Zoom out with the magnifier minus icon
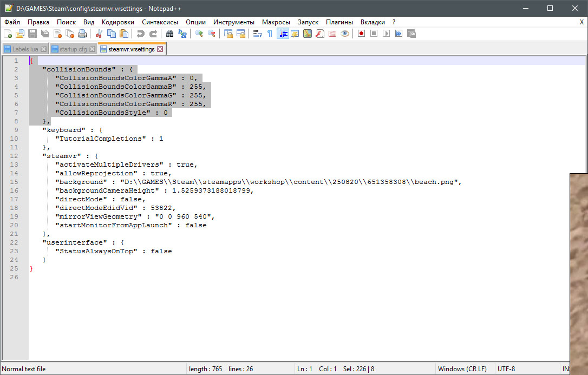The width and height of the screenshot is (588, 375). click(212, 34)
